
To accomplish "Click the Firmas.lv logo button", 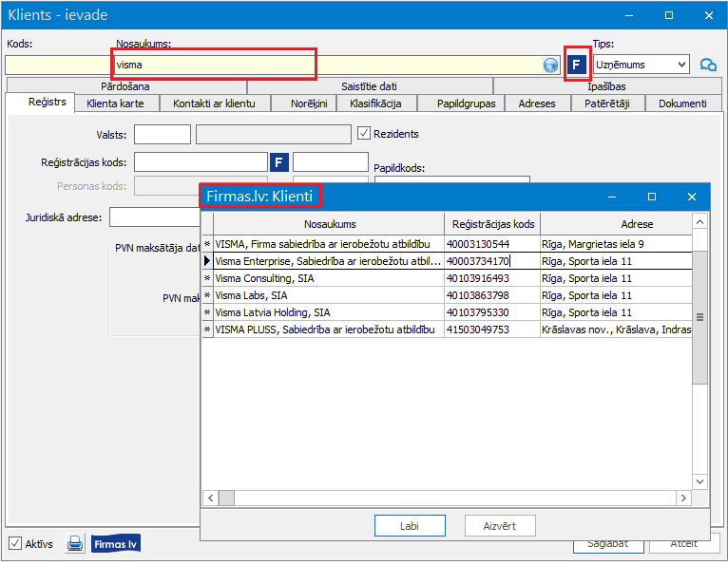I will tap(116, 543).
